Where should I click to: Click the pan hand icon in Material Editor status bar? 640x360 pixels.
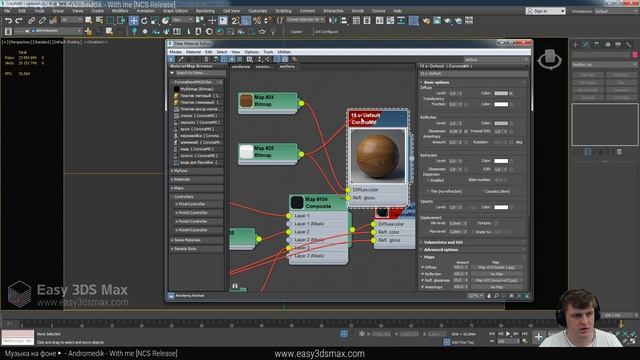coord(489,296)
